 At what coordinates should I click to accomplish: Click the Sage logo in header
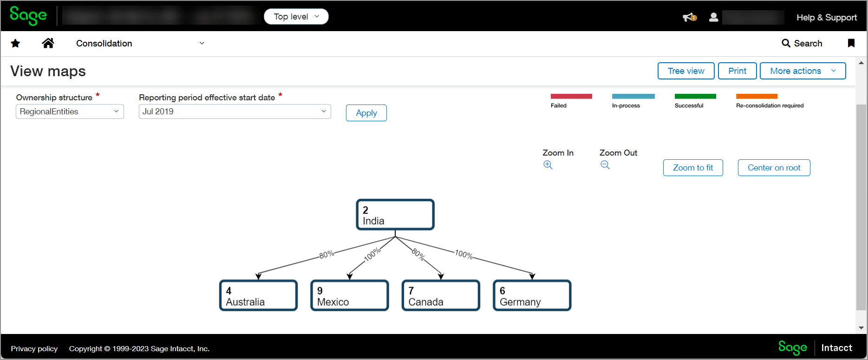point(28,16)
